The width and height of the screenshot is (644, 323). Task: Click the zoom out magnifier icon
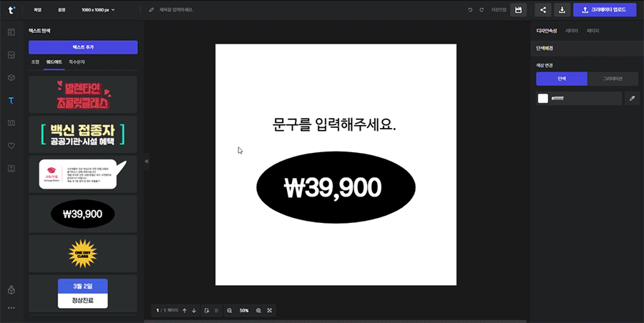pyautogui.click(x=230, y=311)
